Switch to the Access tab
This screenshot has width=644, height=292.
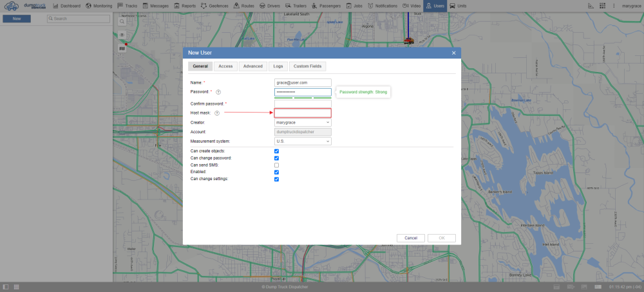[225, 66]
